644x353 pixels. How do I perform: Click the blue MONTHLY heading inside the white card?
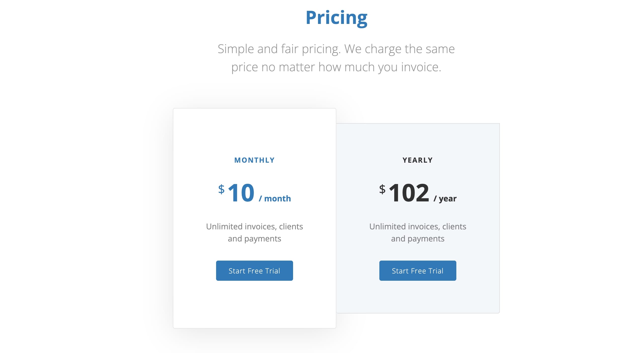click(254, 160)
